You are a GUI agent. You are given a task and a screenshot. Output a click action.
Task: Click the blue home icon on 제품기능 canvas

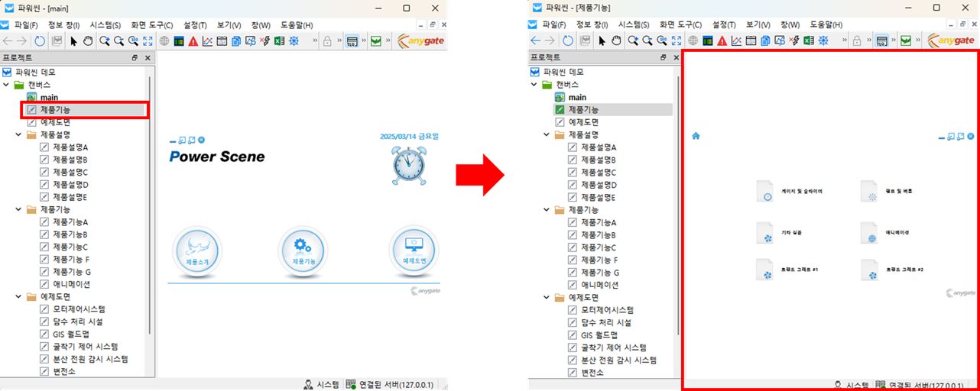pos(696,136)
